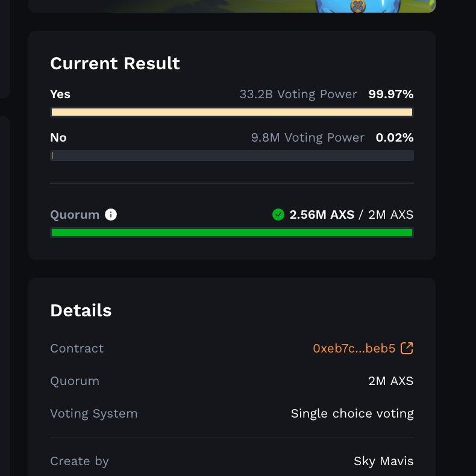
Task: Click the 9.8M Voting Power text
Action: pos(307,137)
